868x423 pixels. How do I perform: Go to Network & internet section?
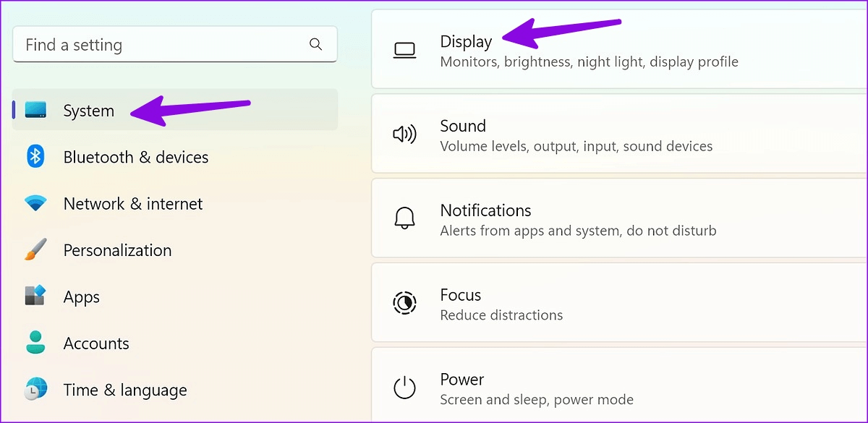click(133, 204)
